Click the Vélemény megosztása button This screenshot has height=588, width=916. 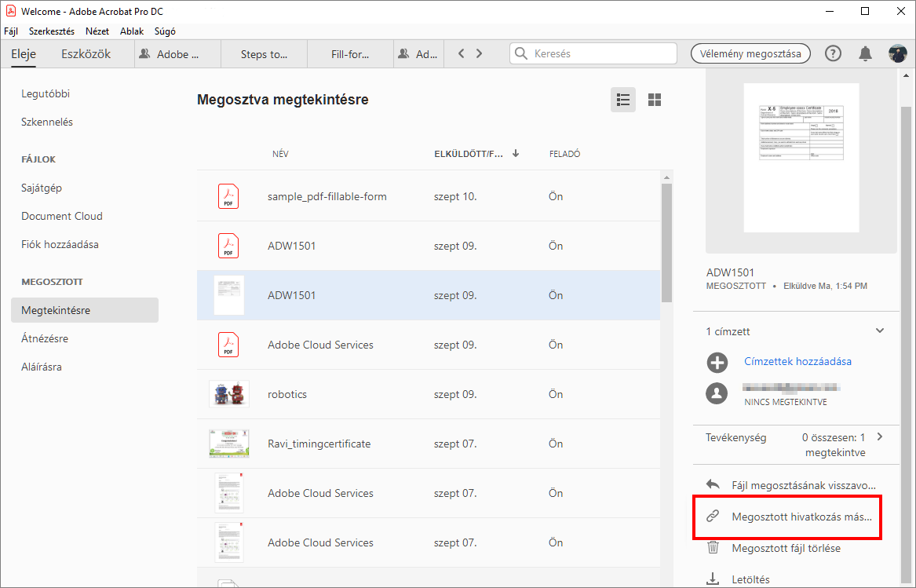tap(750, 53)
